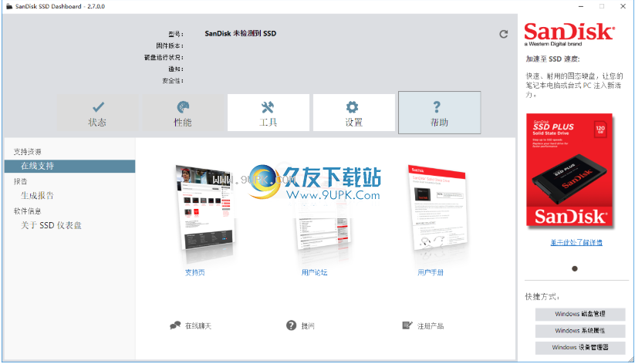
Task: Switch to the 性能 performance tab
Action: point(183,113)
